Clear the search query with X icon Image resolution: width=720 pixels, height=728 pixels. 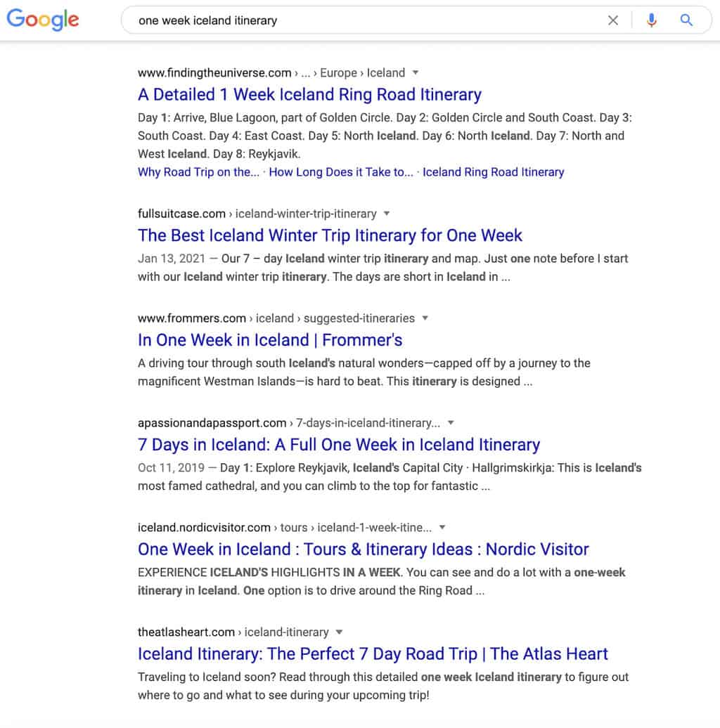pos(613,20)
